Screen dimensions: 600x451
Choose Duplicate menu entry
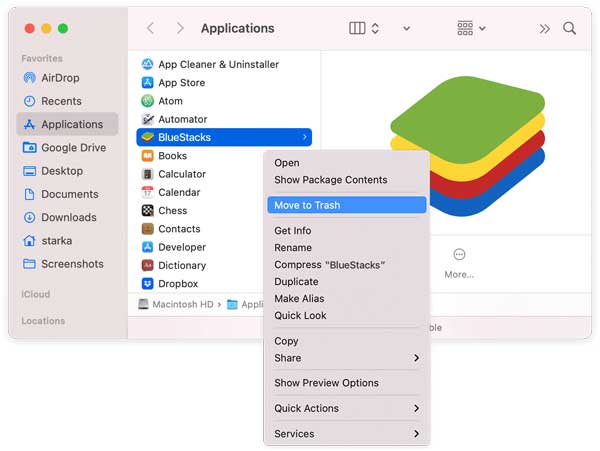[x=347, y=282]
